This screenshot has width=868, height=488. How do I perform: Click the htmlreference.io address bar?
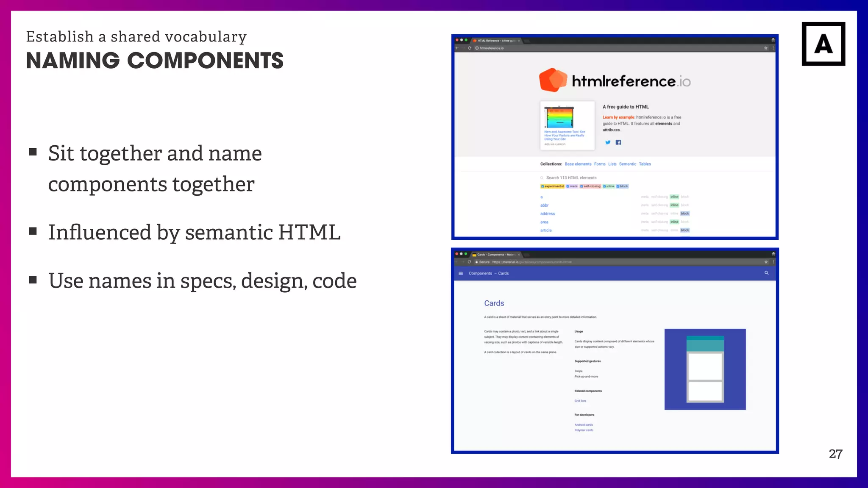(619, 48)
